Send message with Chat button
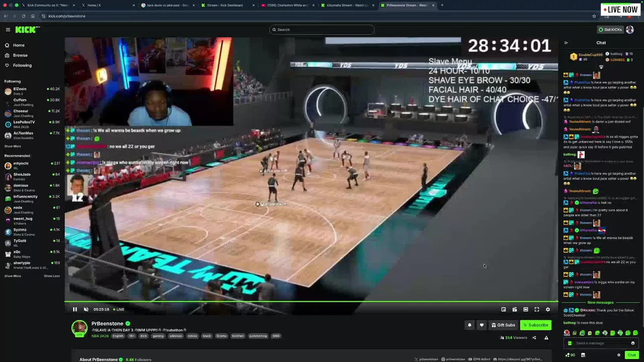Image resolution: width=644 pixels, height=362 pixels. [x=631, y=355]
